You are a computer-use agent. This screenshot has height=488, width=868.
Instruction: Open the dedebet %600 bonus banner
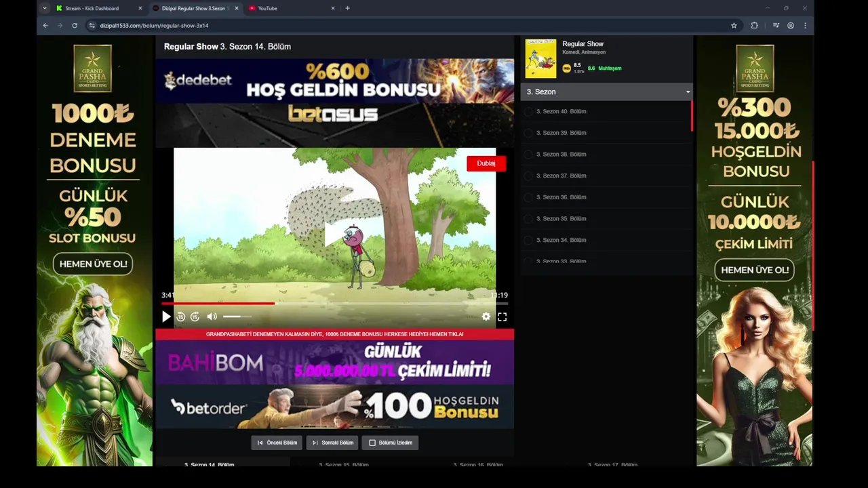click(x=334, y=81)
